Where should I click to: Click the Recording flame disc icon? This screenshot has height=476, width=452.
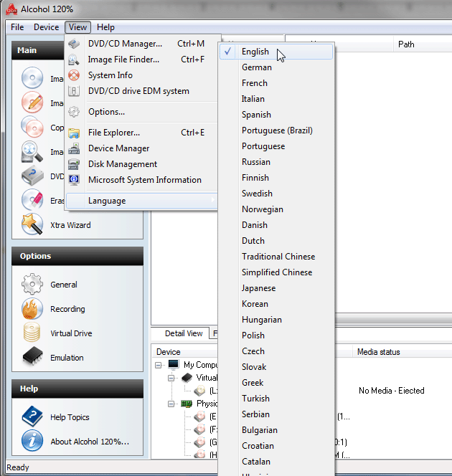coord(32,309)
